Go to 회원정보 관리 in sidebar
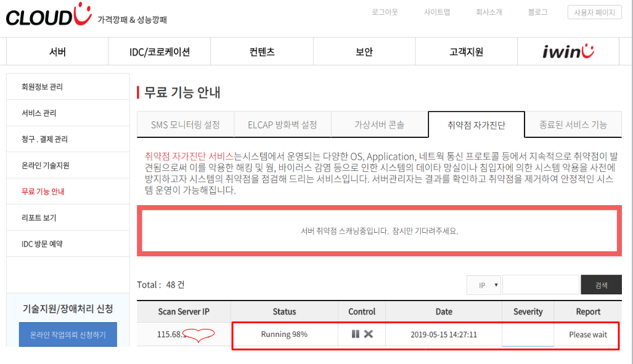The image size is (633, 364). click(x=42, y=87)
